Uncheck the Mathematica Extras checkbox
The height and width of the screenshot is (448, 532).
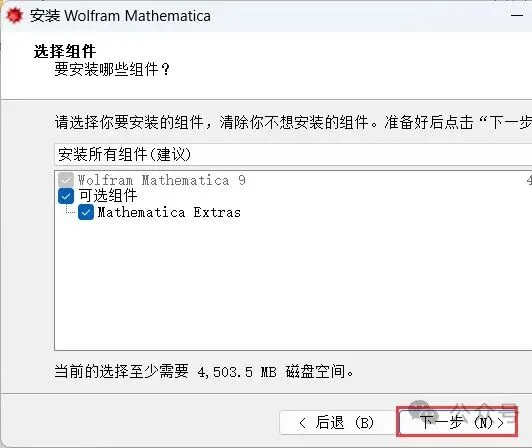point(86,212)
